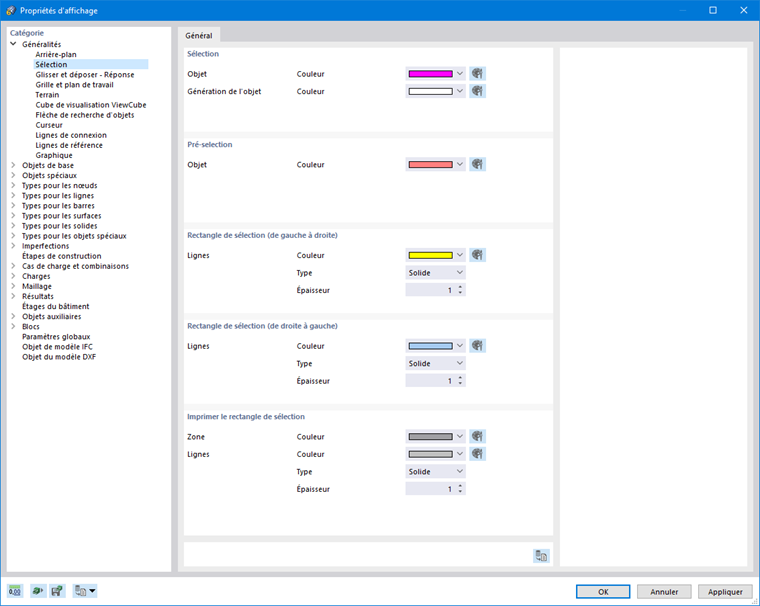Click Épaisseur field for left-to-right rectangle
The image size is (760, 606).
[435, 290]
